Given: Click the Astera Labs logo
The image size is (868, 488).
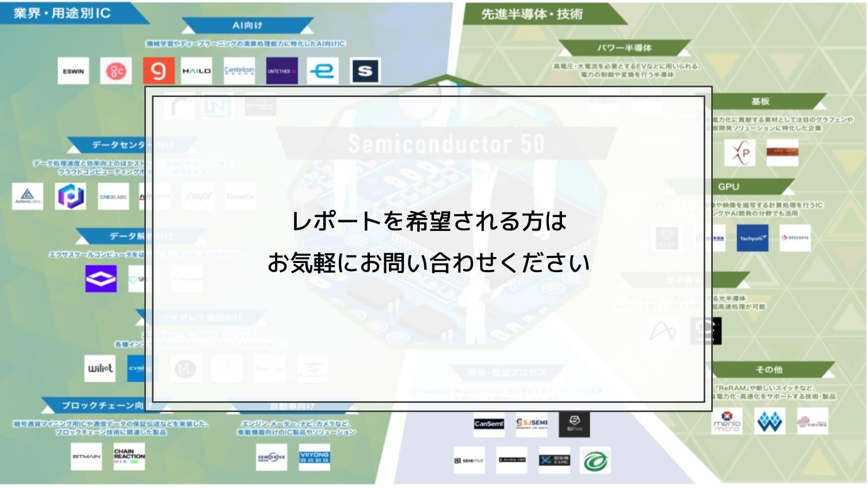Looking at the screenshot, I should [28, 196].
